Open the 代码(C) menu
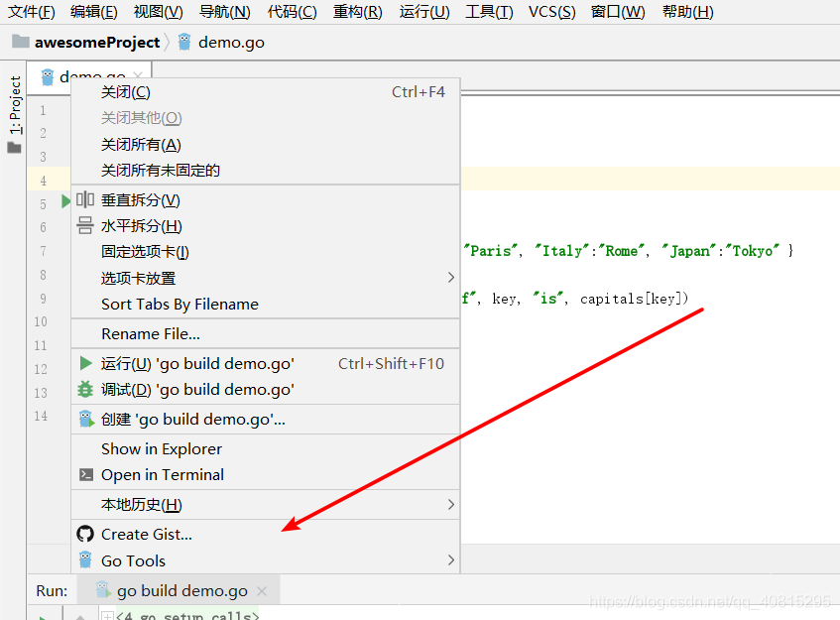Viewport: 840px width, 620px height. [292, 11]
